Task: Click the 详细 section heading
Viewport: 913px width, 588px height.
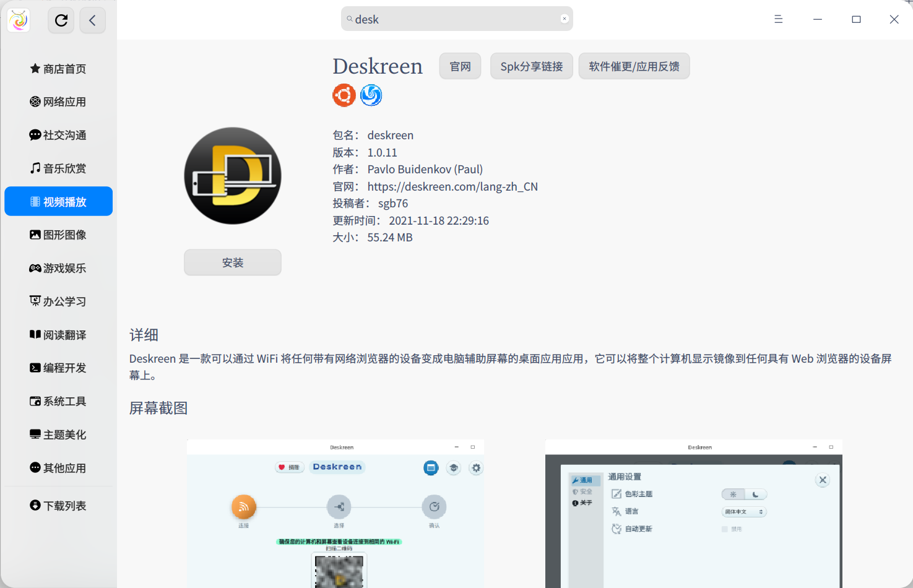Action: pyautogui.click(x=144, y=335)
